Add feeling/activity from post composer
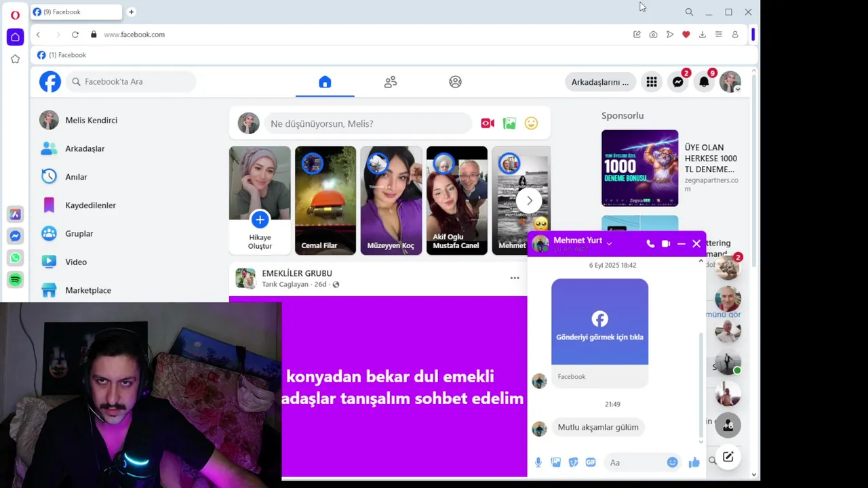This screenshot has height=488, width=868. coord(531,123)
